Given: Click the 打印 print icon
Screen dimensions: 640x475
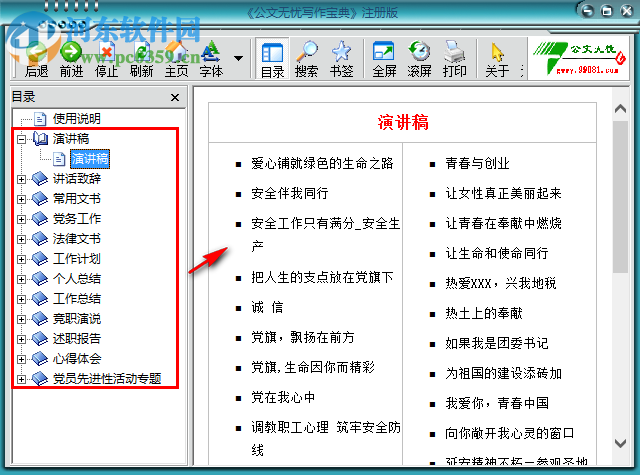Looking at the screenshot, I should [x=454, y=60].
